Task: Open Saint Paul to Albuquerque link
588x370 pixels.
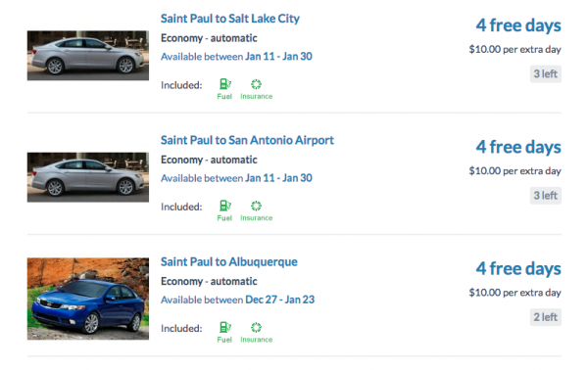Action: point(228,261)
